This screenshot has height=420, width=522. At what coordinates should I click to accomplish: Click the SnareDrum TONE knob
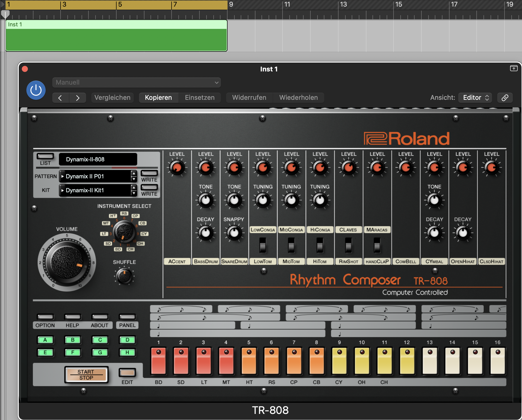234,200
